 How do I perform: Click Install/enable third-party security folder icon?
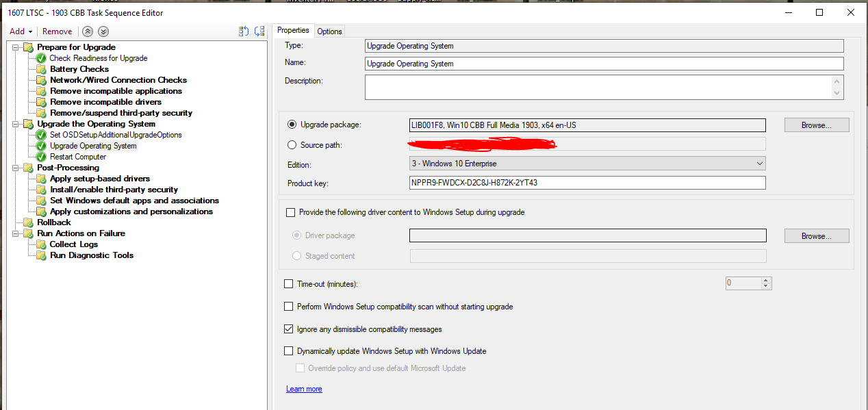[x=41, y=190]
